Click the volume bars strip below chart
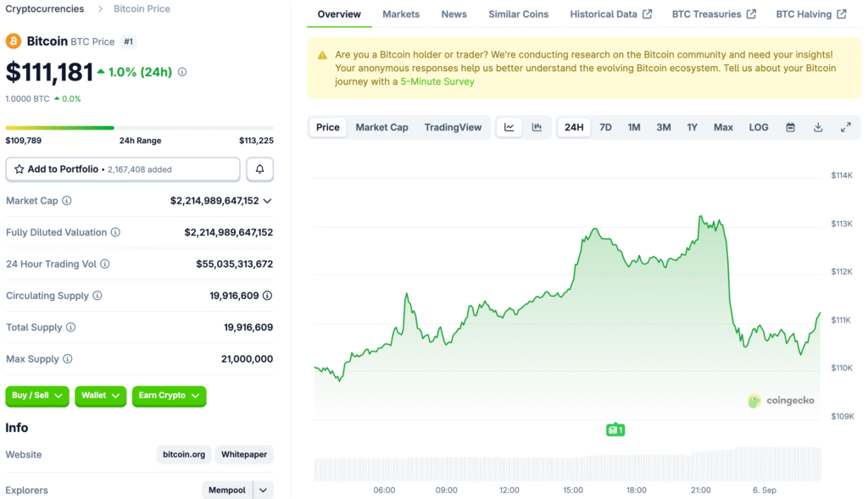 [567, 464]
